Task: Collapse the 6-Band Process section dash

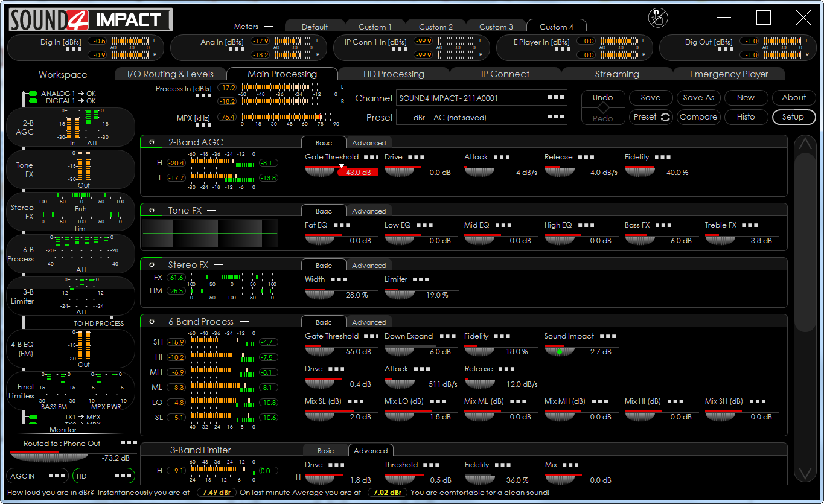Action: pos(244,322)
